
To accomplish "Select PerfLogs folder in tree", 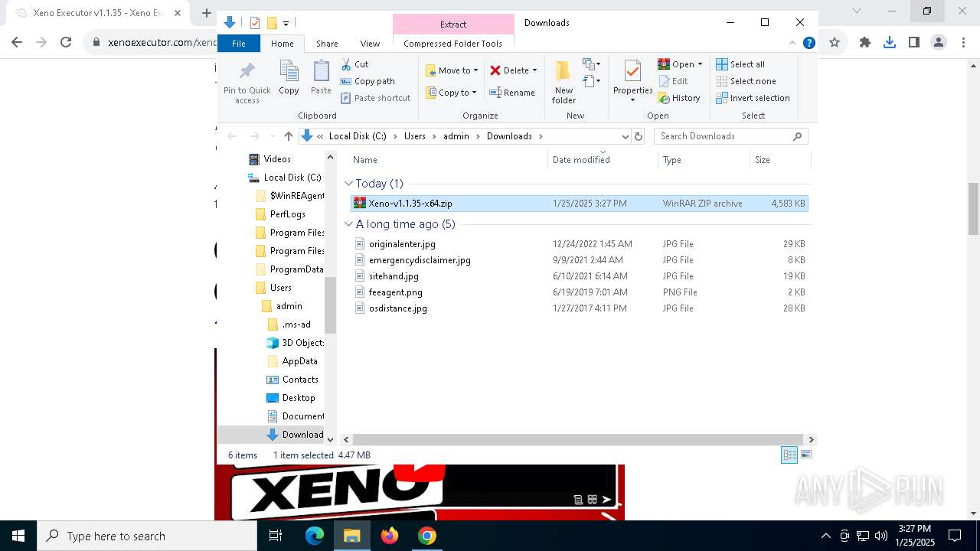I will 287,214.
